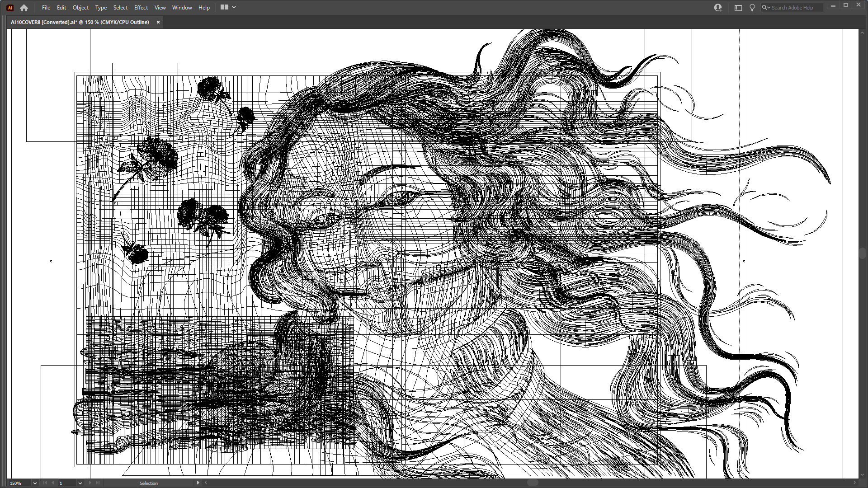Open the View menu
The width and height of the screenshot is (868, 488).
tap(160, 8)
